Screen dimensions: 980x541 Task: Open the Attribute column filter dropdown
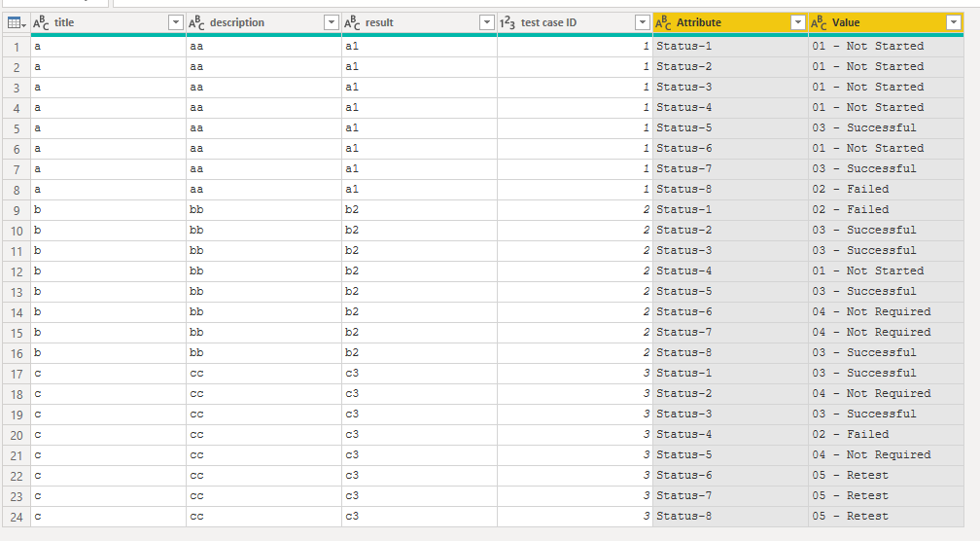(x=797, y=23)
